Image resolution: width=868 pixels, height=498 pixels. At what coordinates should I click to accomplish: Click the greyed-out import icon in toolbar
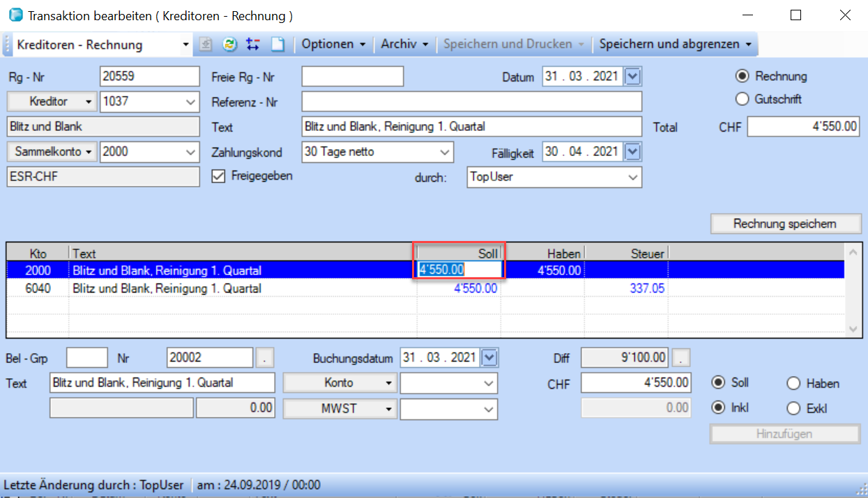pyautogui.click(x=206, y=45)
